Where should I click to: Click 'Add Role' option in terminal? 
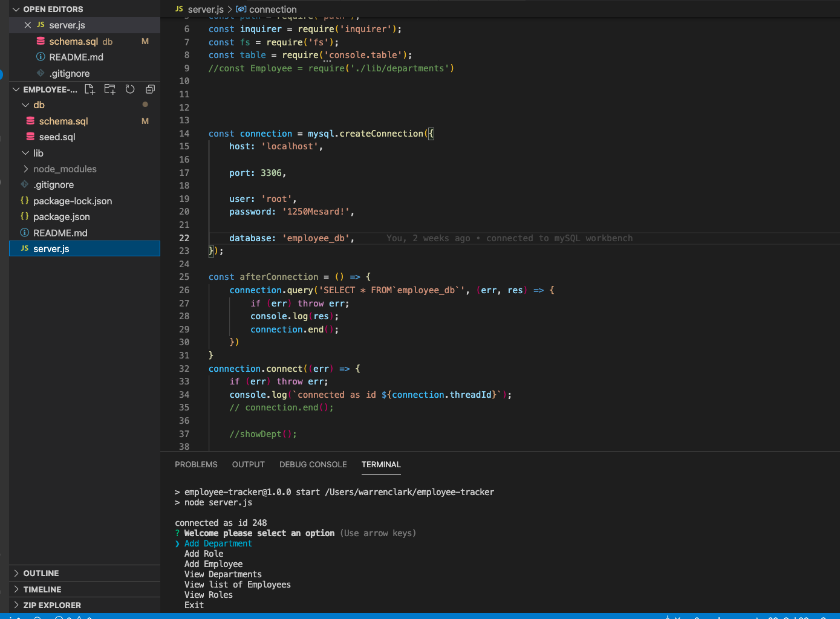pyautogui.click(x=204, y=554)
